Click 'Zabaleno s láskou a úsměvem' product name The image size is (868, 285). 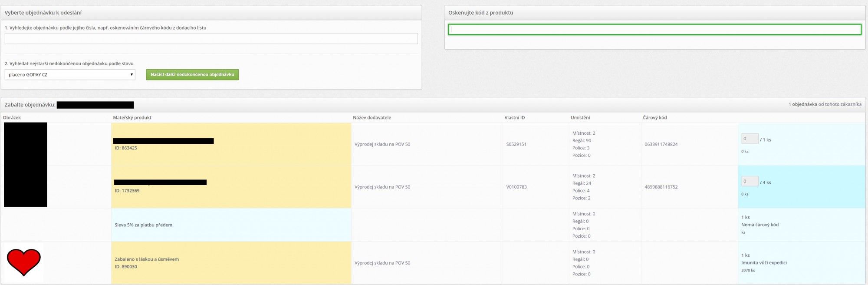(x=147, y=259)
